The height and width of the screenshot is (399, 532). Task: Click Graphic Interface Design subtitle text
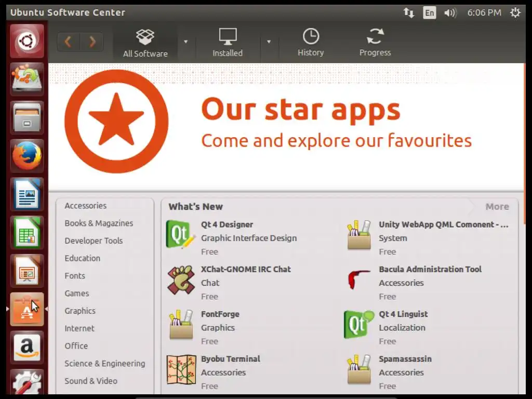tap(249, 238)
